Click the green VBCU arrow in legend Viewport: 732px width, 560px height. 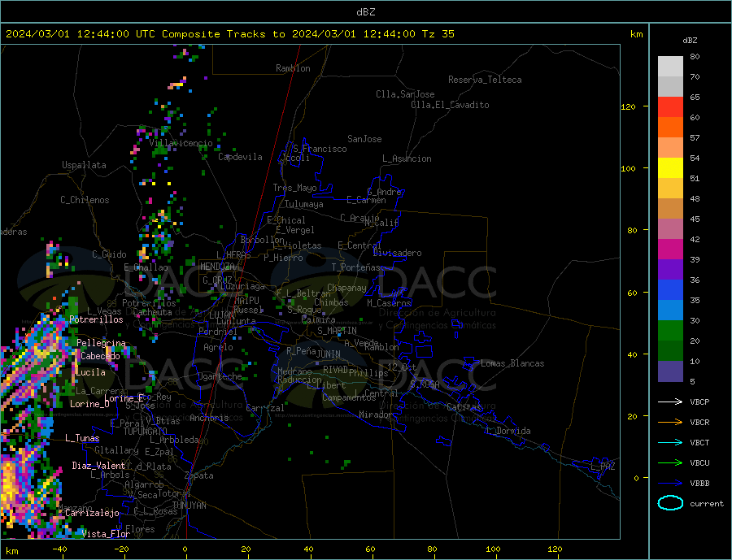(670, 463)
